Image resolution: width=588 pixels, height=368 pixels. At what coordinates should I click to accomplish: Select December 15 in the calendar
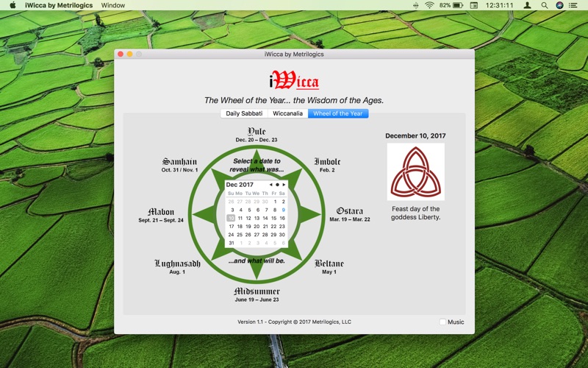[273, 218]
